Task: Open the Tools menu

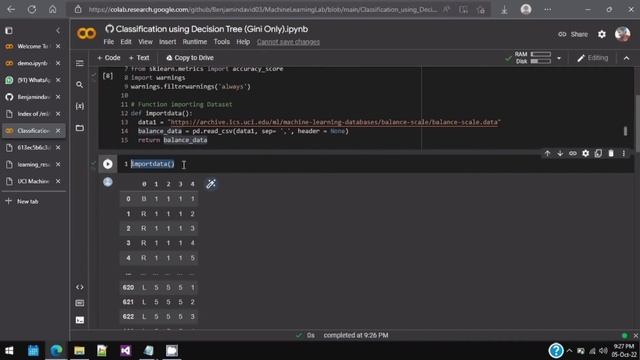Action: pos(222,42)
